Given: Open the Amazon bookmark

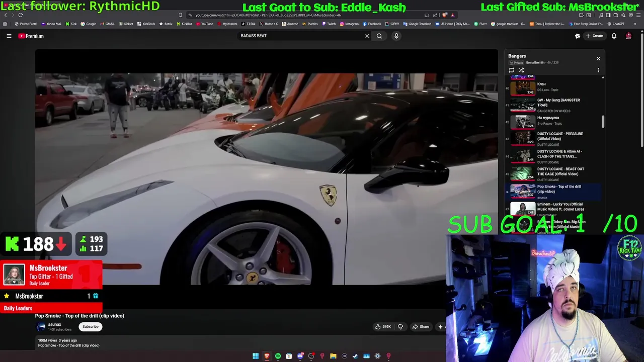Looking at the screenshot, I should tap(289, 24).
